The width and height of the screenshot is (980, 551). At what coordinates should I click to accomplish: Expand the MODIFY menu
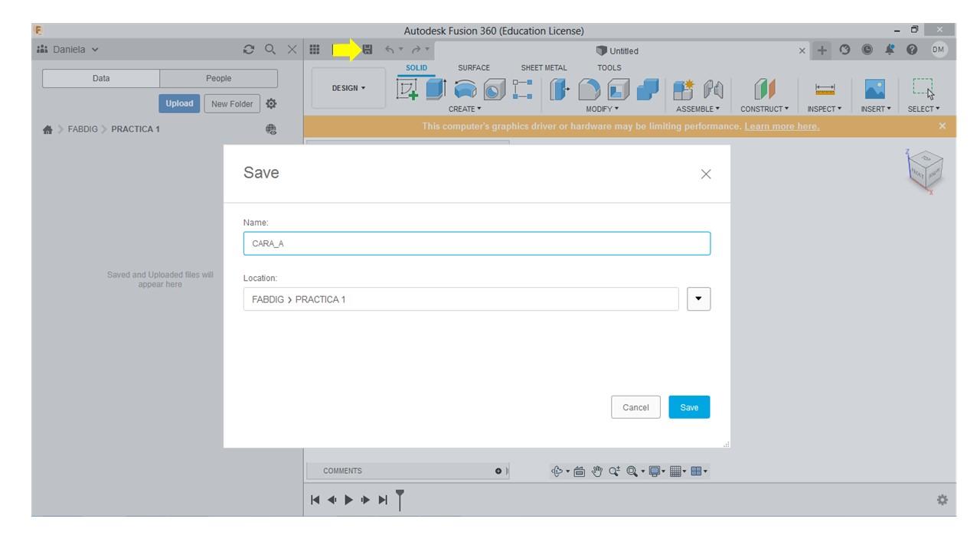point(603,109)
